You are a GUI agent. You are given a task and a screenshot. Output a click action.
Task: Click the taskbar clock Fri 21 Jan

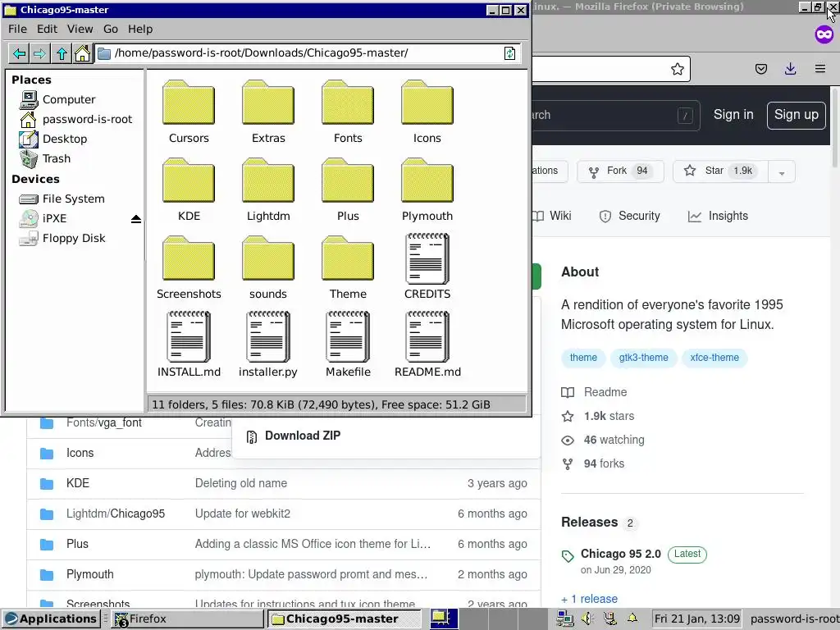[696, 619]
